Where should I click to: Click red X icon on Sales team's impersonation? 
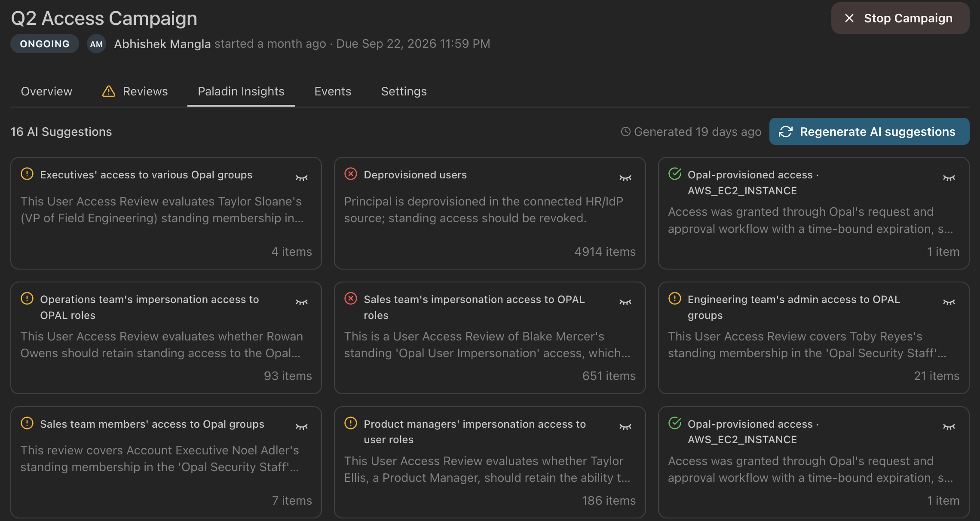tap(351, 298)
